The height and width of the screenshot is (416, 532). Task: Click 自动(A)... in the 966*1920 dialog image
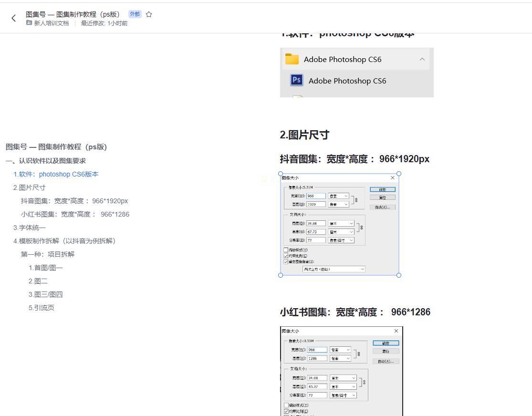coord(382,207)
